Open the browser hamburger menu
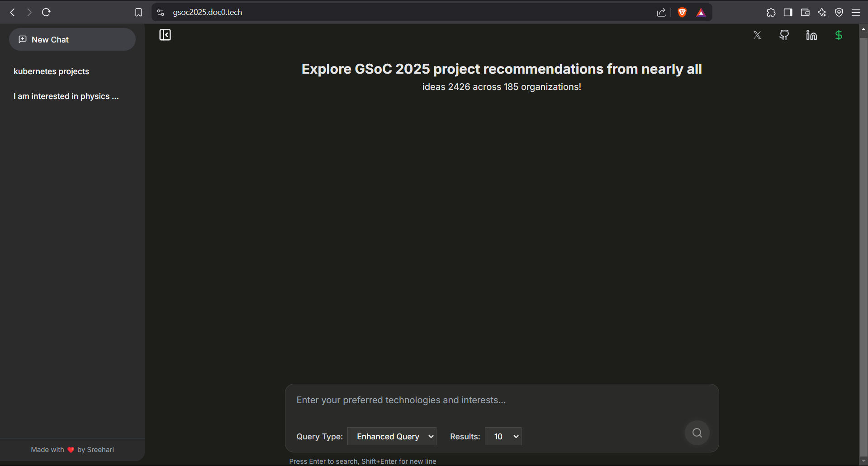The image size is (868, 466). point(856,12)
